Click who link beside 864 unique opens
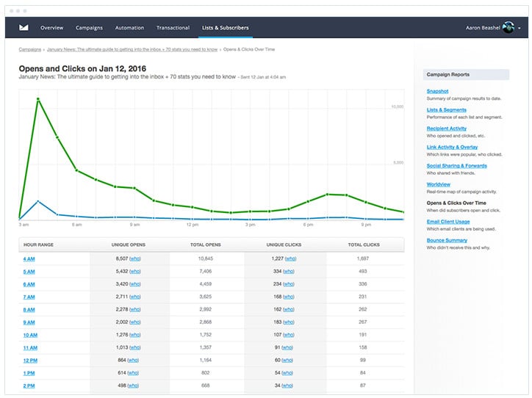This screenshot has height=398, width=532. pos(133,361)
